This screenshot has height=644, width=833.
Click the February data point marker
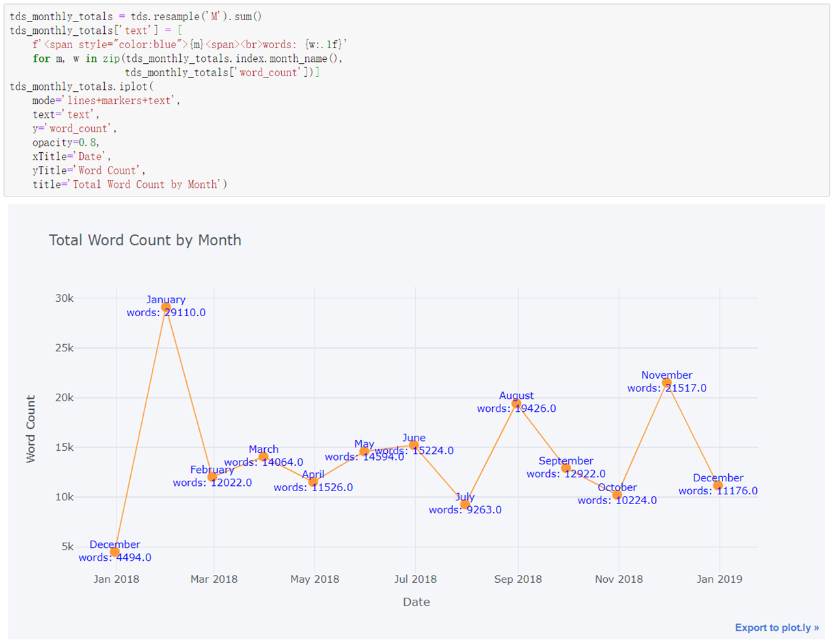(x=212, y=476)
